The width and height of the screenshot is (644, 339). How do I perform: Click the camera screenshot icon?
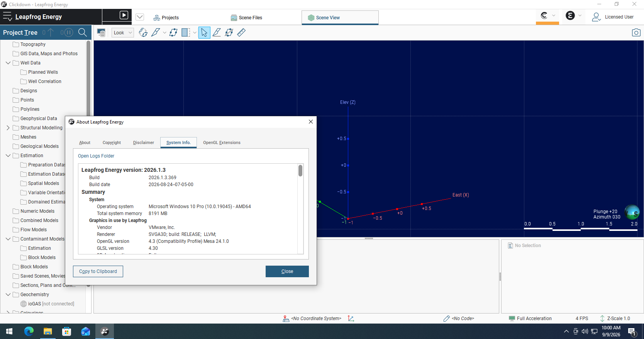(x=636, y=32)
